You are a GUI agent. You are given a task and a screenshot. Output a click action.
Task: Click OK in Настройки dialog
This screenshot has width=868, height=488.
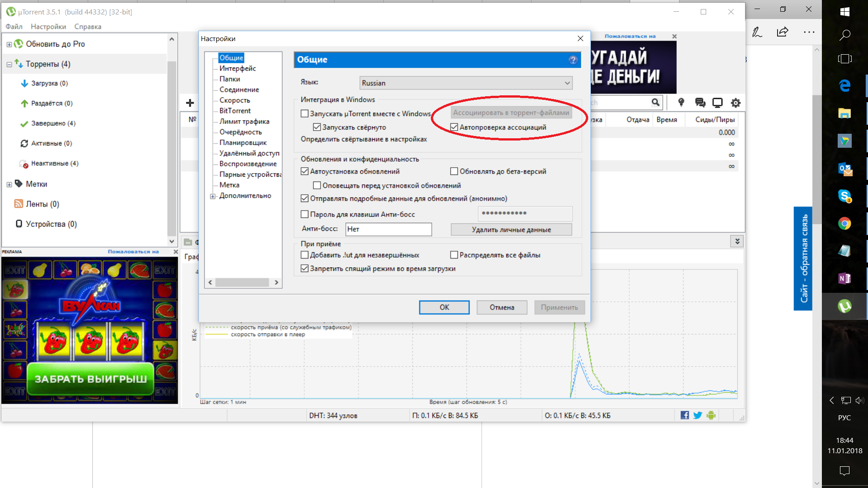(x=444, y=307)
